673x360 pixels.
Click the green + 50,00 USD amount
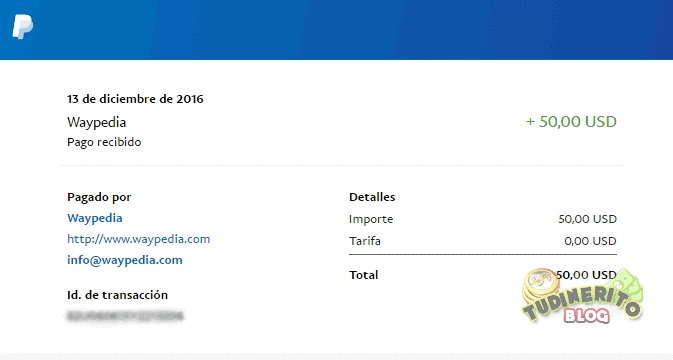point(571,122)
